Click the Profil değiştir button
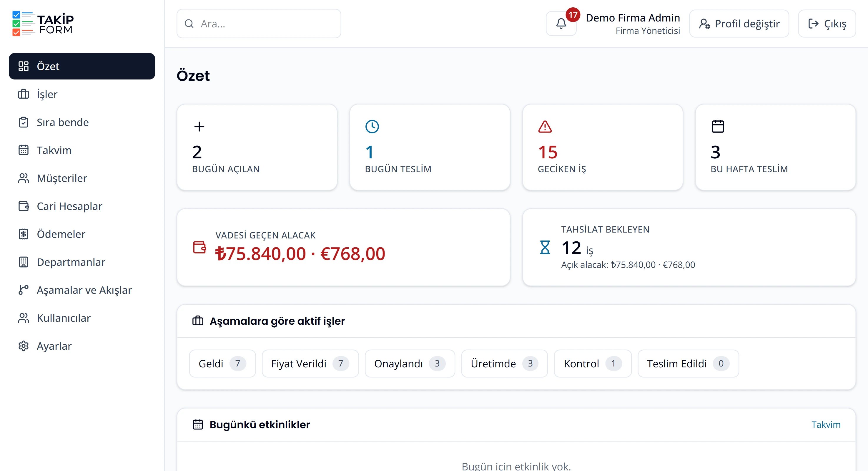Viewport: 868px width, 471px height. pyautogui.click(x=739, y=24)
